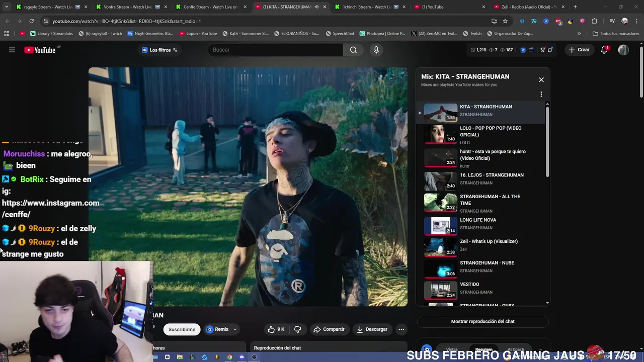Switch to 1chinchi Stream tab
The image size is (644, 362).
point(370,7)
